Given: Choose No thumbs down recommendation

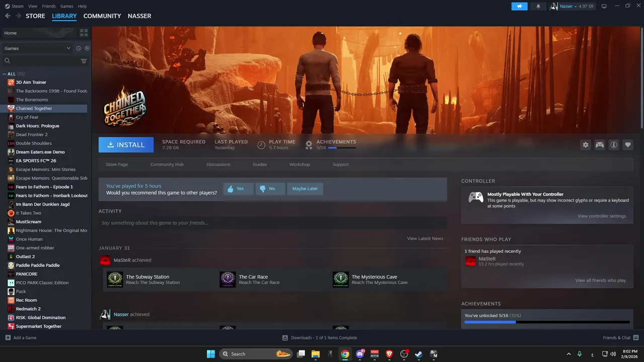Looking at the screenshot, I should (x=270, y=189).
